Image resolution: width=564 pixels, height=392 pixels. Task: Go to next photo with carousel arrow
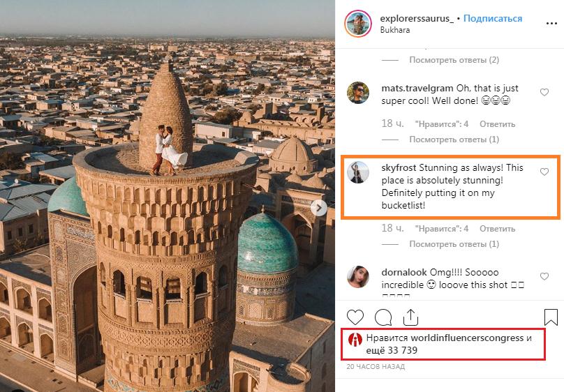click(319, 208)
